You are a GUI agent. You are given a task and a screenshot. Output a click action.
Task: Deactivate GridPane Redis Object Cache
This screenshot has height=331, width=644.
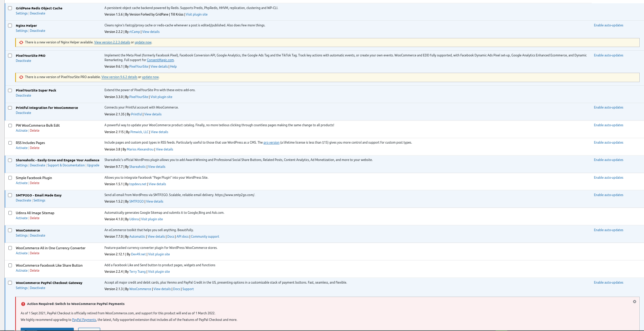pos(37,13)
